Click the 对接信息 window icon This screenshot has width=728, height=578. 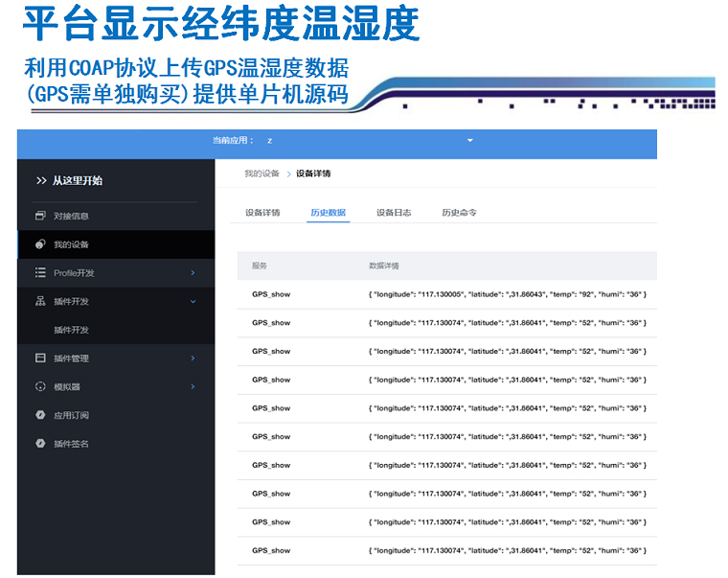pos(40,216)
